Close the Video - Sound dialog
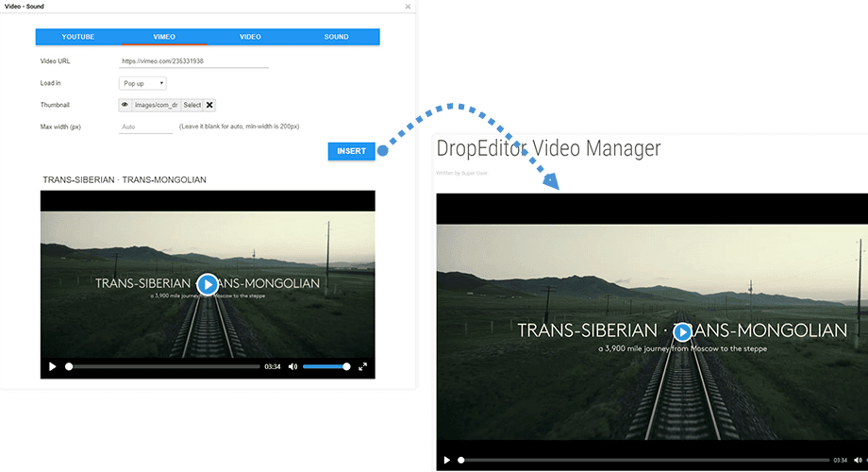The height and width of the screenshot is (472, 868). (408, 7)
